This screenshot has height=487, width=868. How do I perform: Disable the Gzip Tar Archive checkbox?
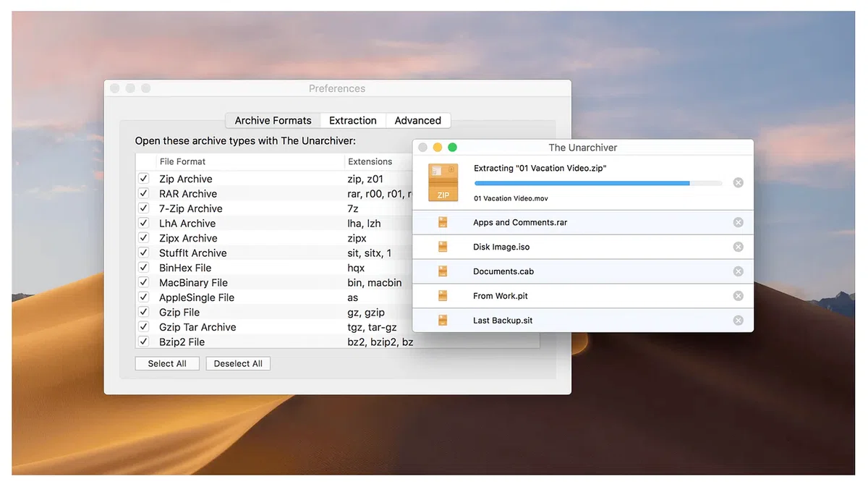coord(143,327)
